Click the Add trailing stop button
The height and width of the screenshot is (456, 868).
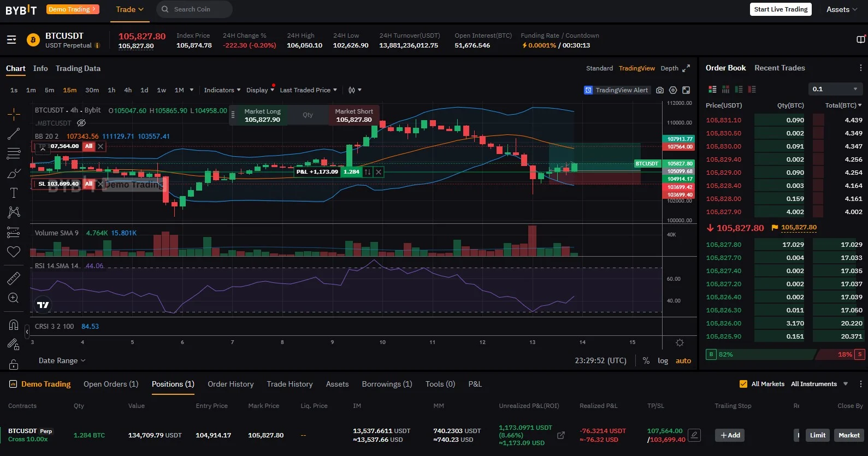[730, 435]
